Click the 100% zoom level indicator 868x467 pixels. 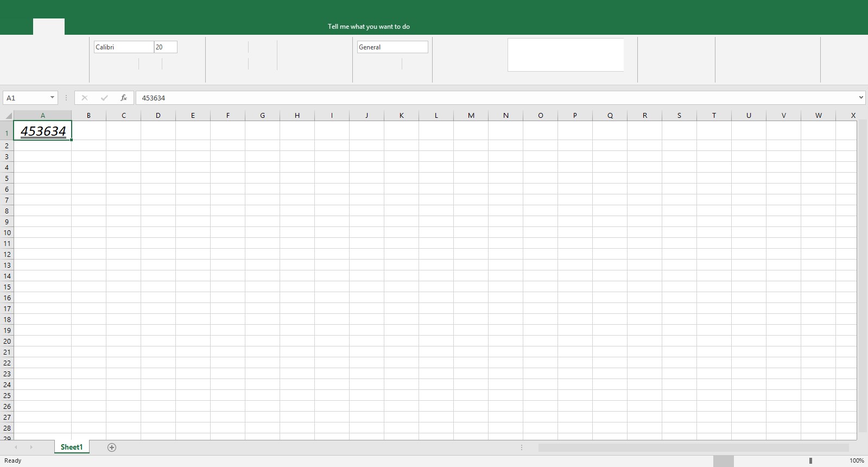click(857, 460)
